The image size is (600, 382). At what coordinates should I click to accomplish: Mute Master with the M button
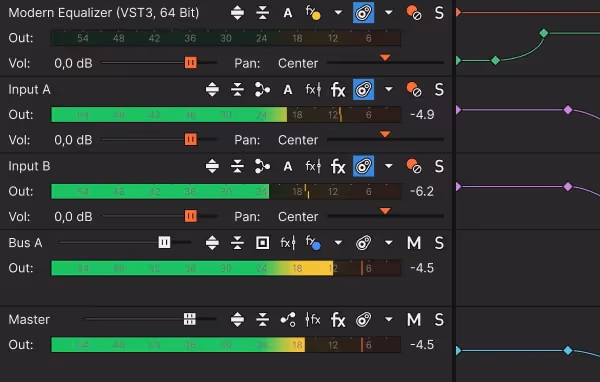click(x=414, y=320)
